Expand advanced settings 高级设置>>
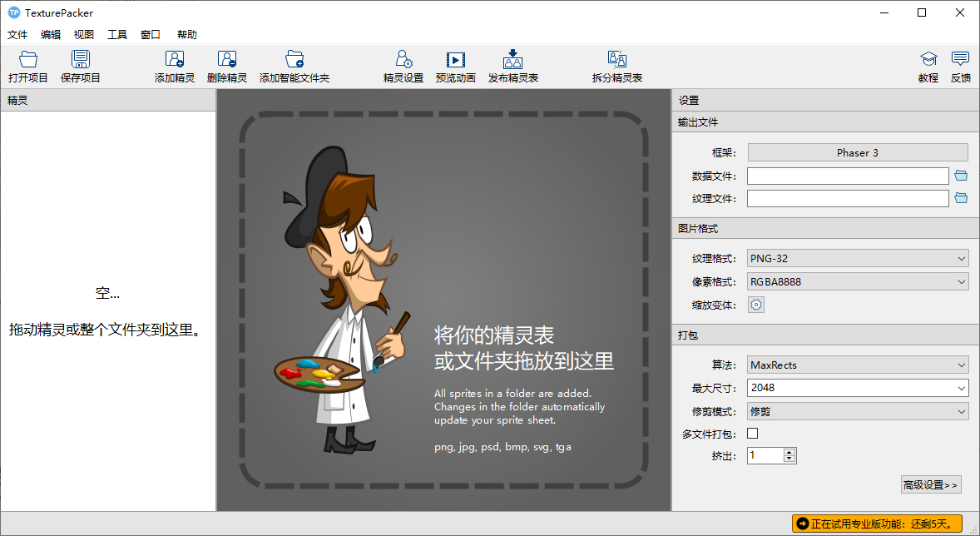The width and height of the screenshot is (980, 536). click(931, 484)
